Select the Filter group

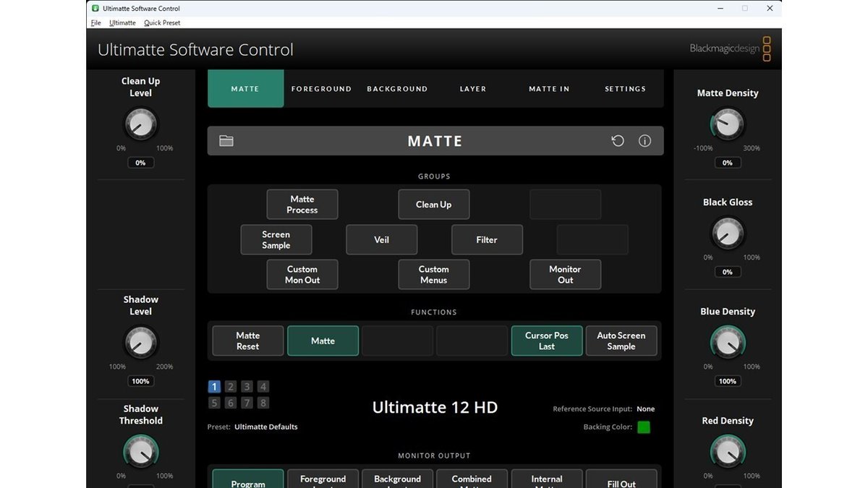tap(487, 239)
